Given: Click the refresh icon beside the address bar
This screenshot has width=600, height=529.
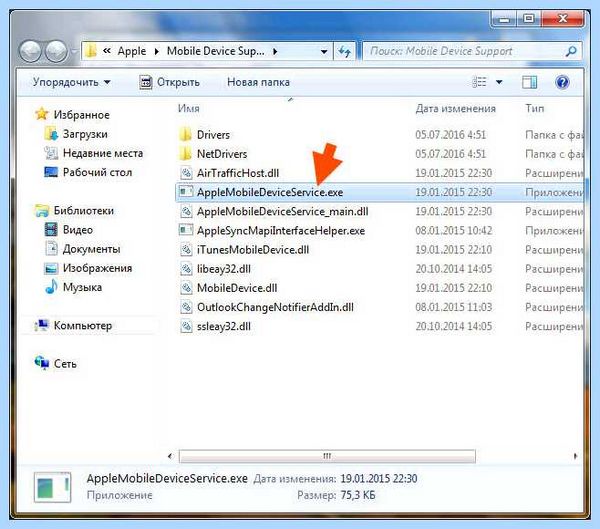Looking at the screenshot, I should tap(344, 51).
